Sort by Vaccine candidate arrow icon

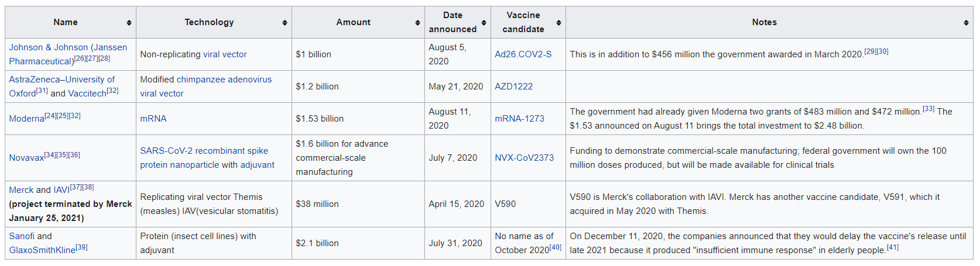click(558, 23)
